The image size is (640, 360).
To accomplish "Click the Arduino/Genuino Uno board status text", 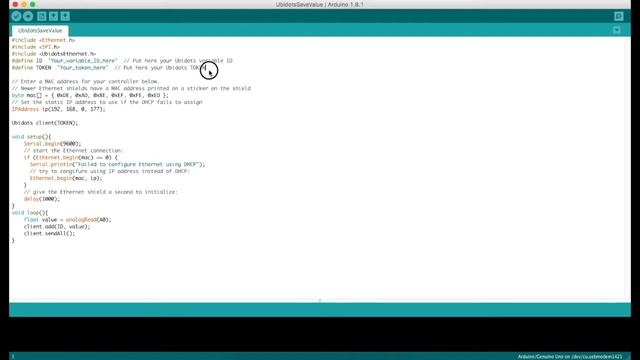I will click(x=570, y=357).
